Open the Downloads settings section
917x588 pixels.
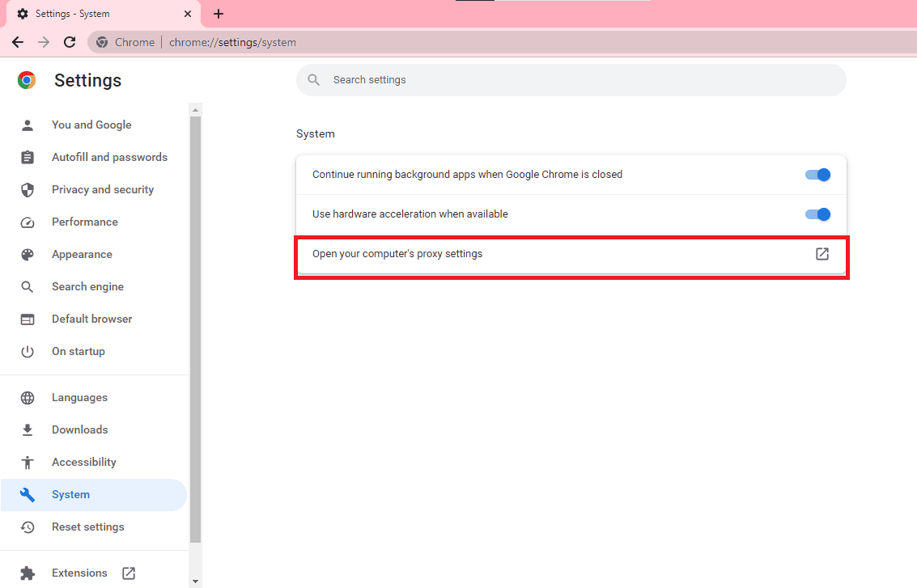coord(79,429)
